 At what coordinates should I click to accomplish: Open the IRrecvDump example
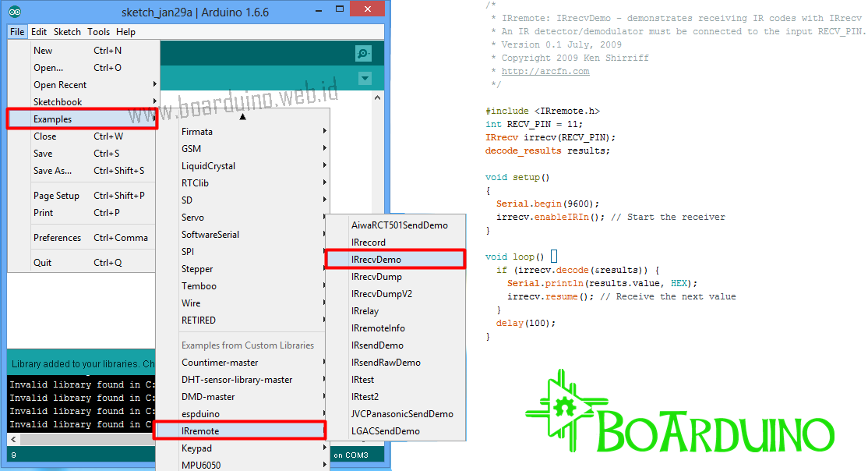pos(395,277)
